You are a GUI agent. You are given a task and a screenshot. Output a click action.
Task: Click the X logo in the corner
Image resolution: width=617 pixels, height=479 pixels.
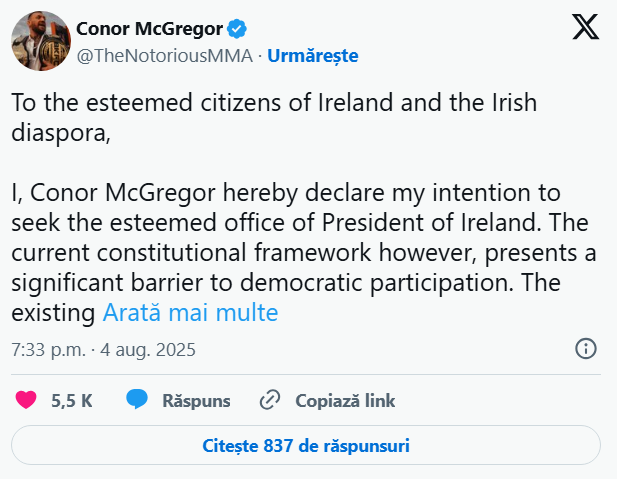click(x=586, y=27)
